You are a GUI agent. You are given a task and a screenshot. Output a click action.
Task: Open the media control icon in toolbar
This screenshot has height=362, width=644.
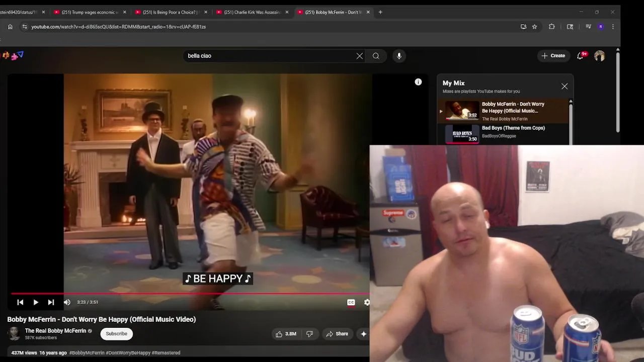point(588,27)
